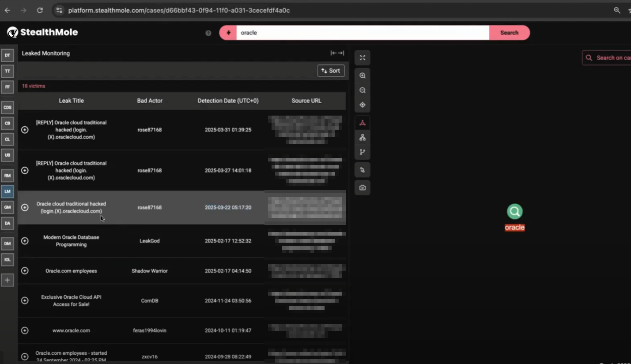Open the IOL module in sidebar
Image resolution: width=631 pixels, height=364 pixels.
coord(8,259)
